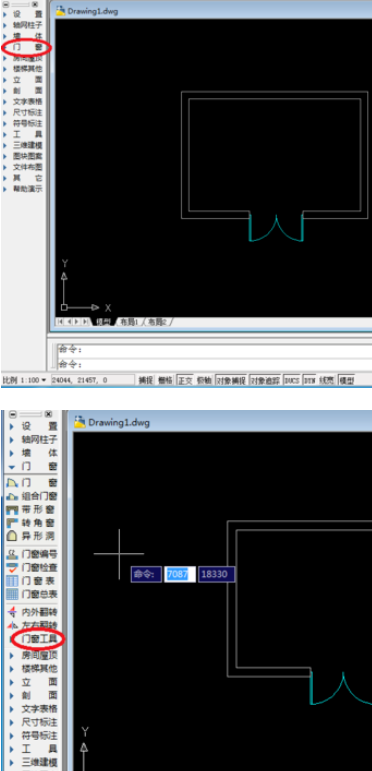Minimize the sidebar panel in bottom screenshot
This screenshot has height=771, width=372.
13,414
